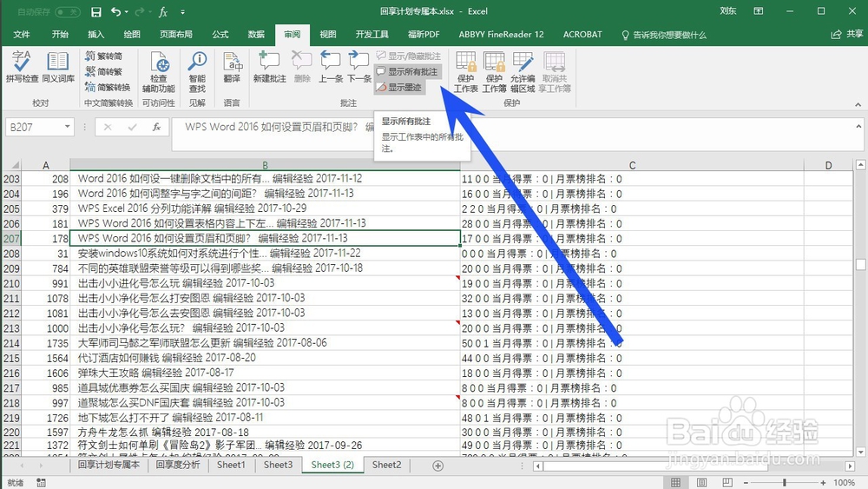Switch to the 视图 ribbon tab
The image size is (868, 489).
click(328, 35)
